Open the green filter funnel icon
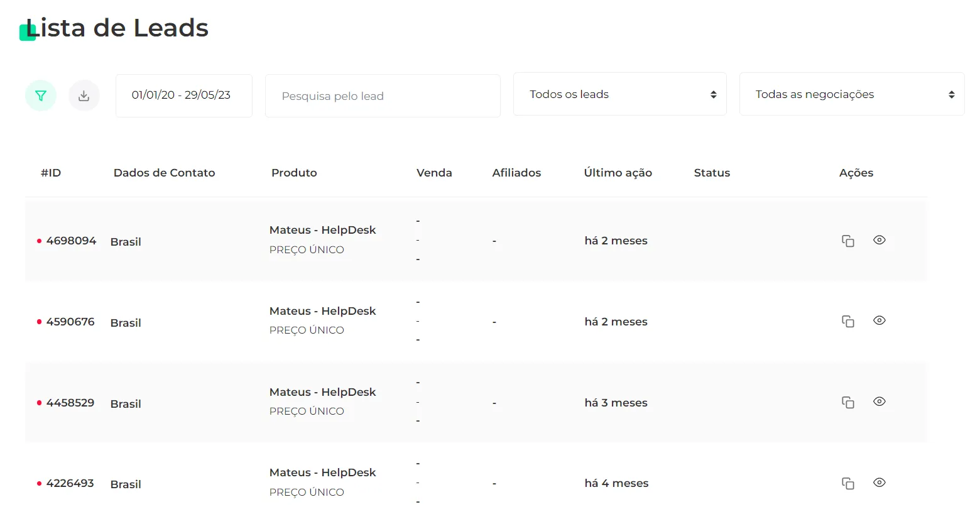980x524 pixels. [41, 96]
